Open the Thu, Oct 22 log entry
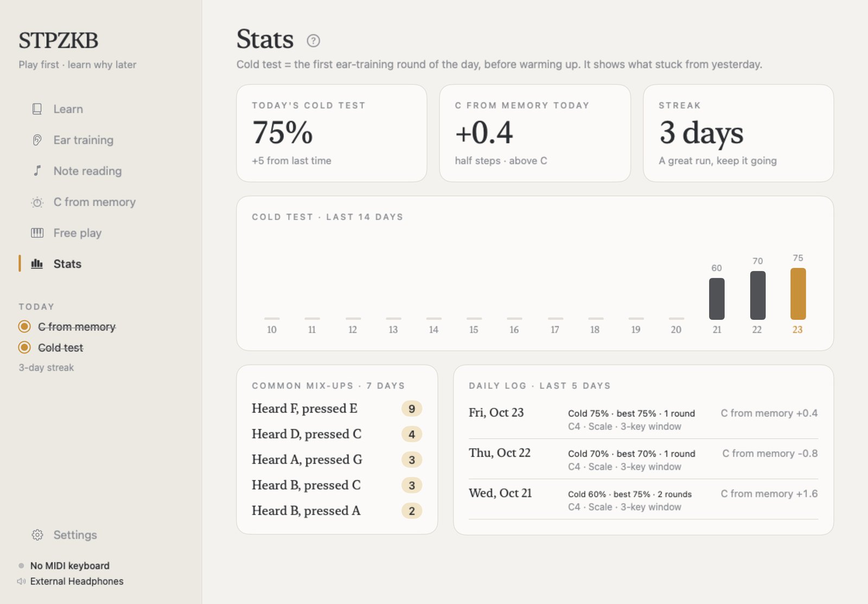Image resolution: width=868 pixels, height=604 pixels. point(643,459)
